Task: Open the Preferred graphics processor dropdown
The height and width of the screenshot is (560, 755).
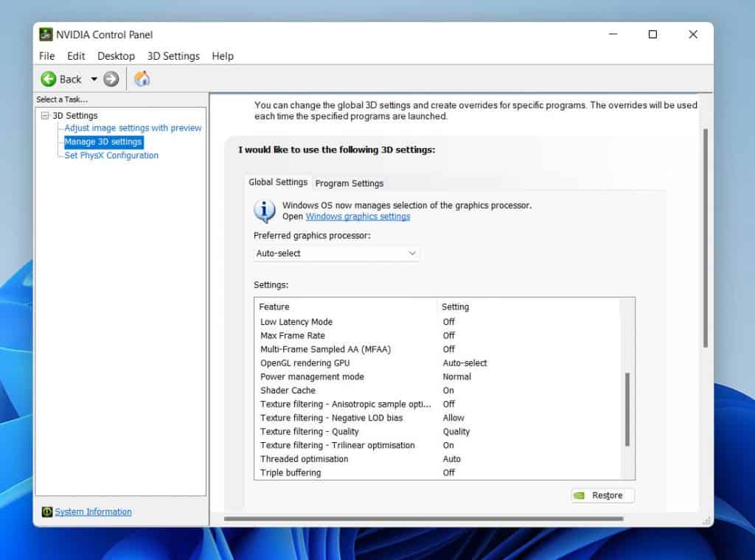Action: pos(336,253)
